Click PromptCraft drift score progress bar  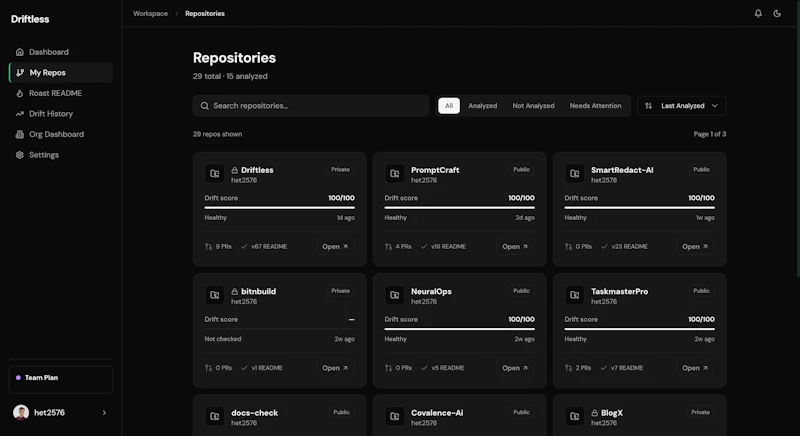460,208
